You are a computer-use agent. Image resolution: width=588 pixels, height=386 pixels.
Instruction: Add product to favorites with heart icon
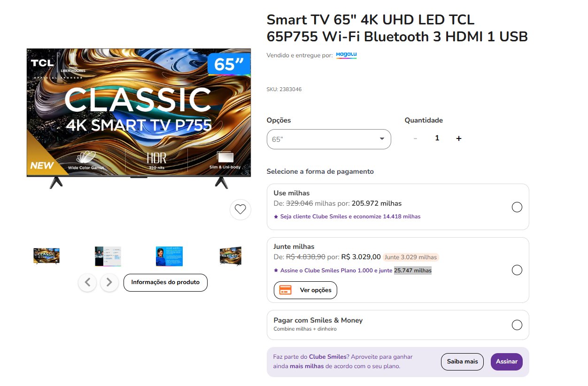coord(240,209)
